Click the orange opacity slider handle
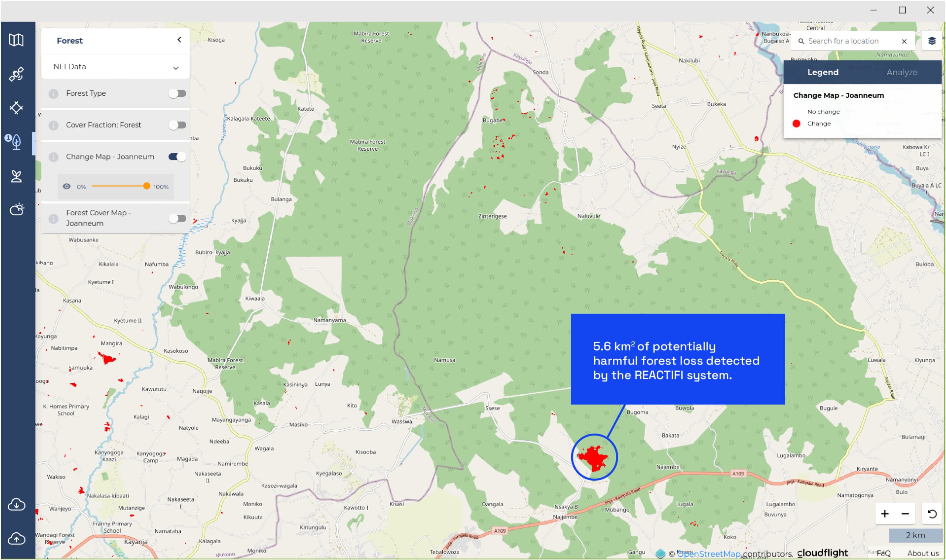 point(146,186)
